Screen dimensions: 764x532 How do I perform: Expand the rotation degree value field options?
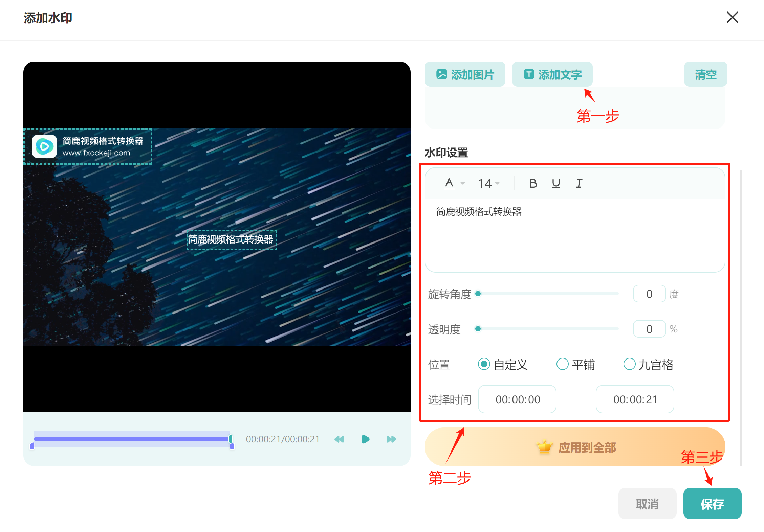point(649,293)
